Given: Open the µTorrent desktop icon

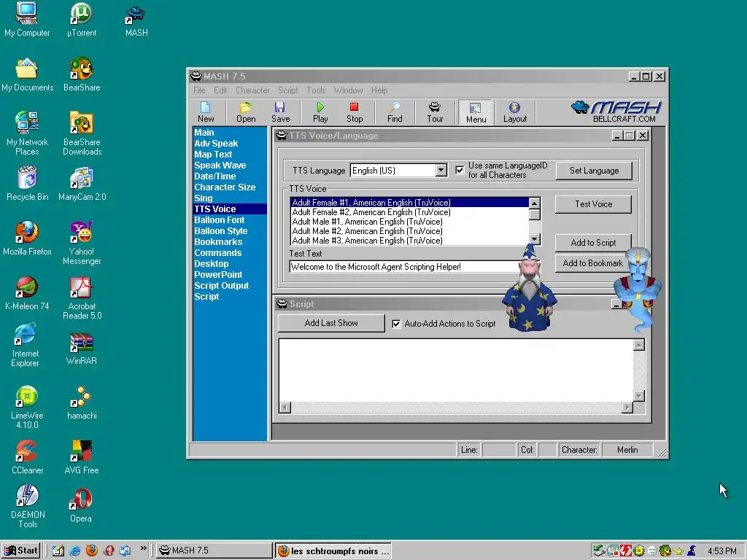Looking at the screenshot, I should click(x=82, y=20).
